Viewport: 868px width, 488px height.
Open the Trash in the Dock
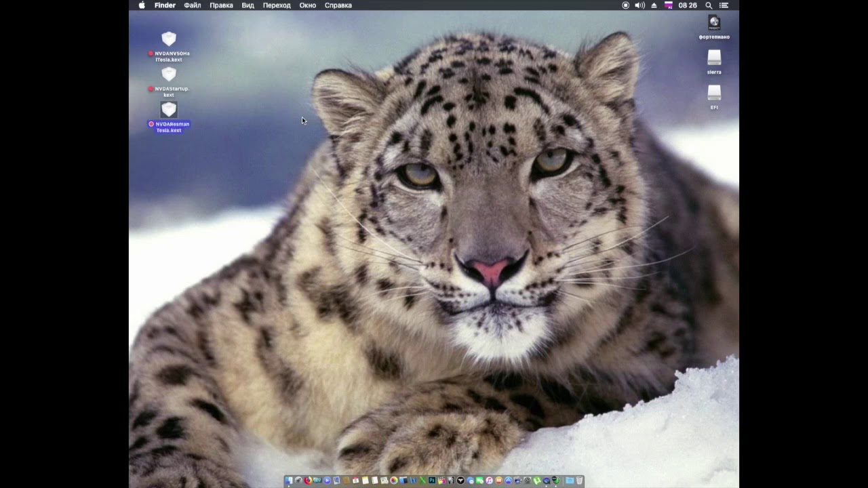(x=579, y=481)
